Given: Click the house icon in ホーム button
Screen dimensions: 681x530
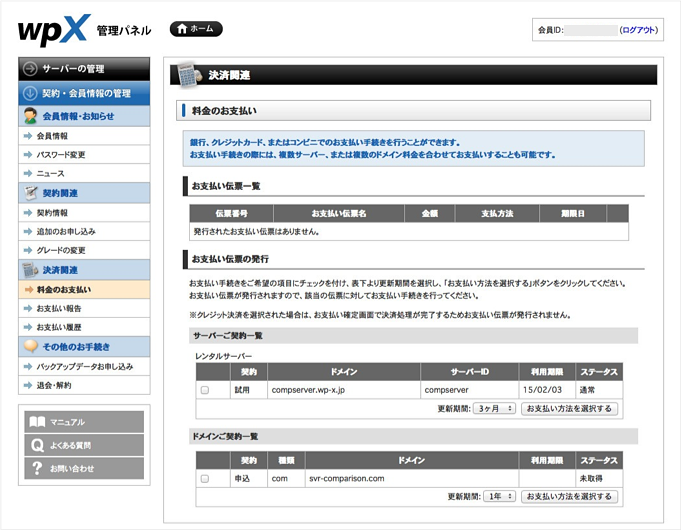Looking at the screenshot, I should (182, 29).
